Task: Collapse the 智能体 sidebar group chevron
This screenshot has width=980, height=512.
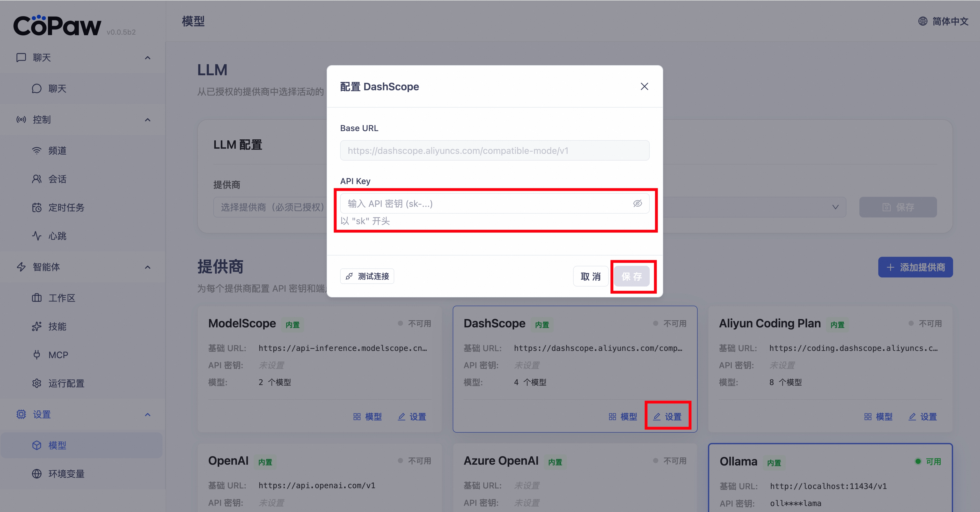Action: (148, 267)
